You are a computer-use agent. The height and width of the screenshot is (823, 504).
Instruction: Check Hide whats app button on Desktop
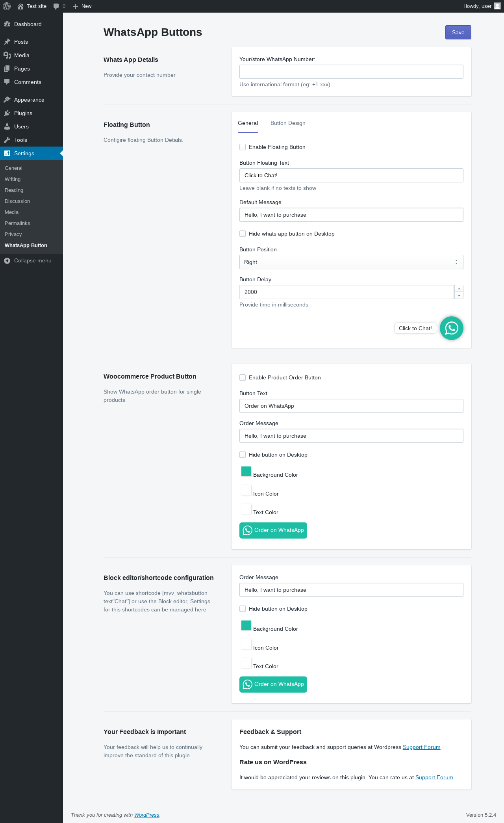[x=243, y=234]
